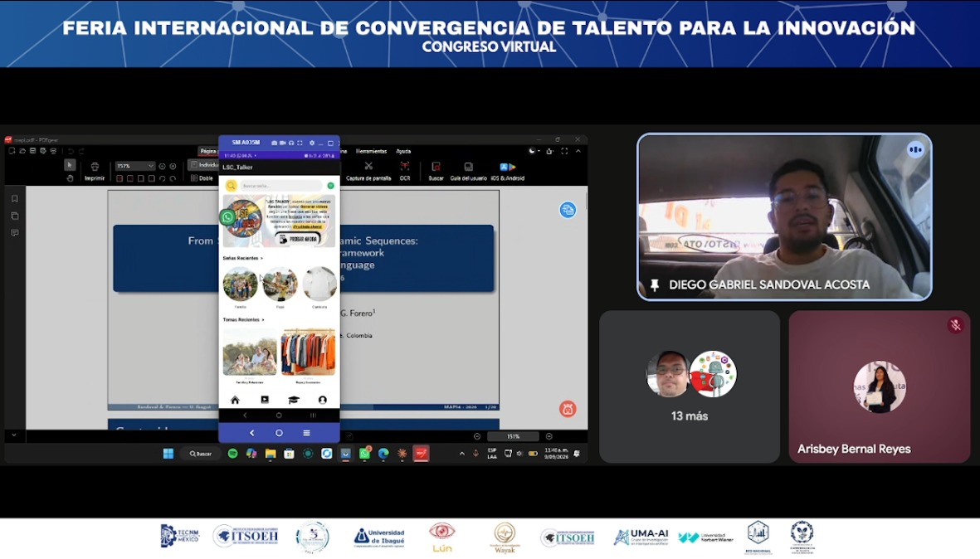Open the bookmarks panel in PDFgear sidebar
The height and width of the screenshot is (559, 980).
pos(14,198)
